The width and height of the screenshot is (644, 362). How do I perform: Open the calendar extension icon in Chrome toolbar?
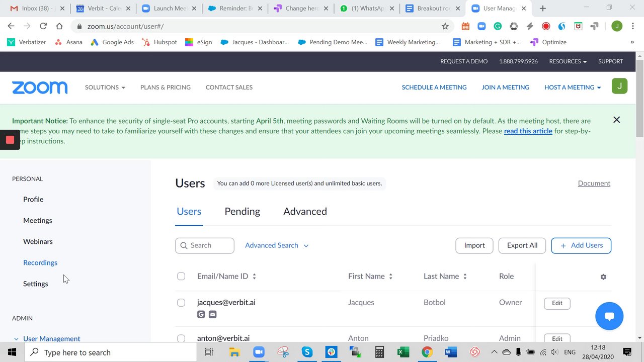(x=465, y=26)
